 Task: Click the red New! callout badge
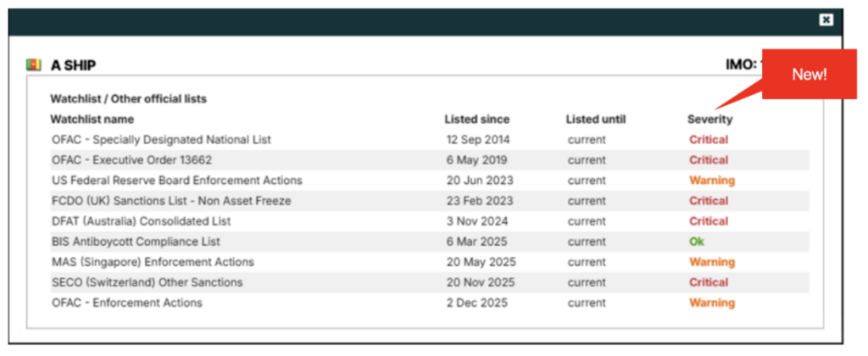click(x=808, y=75)
